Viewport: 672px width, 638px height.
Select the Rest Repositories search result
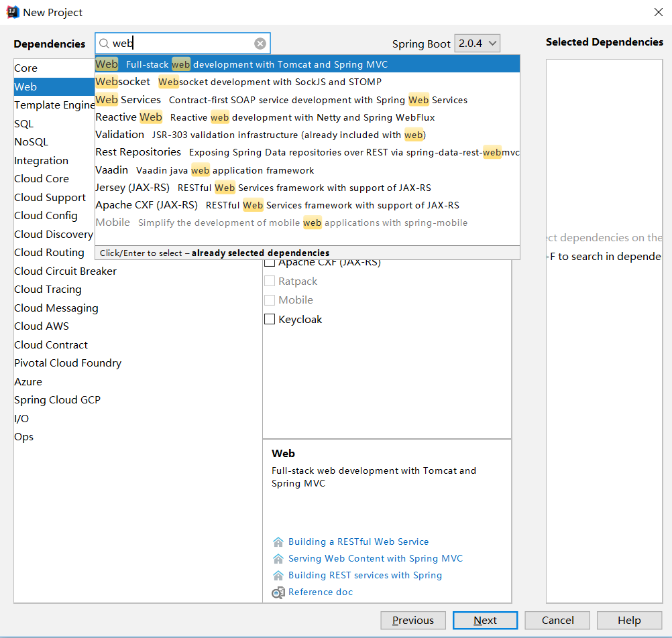click(x=307, y=152)
